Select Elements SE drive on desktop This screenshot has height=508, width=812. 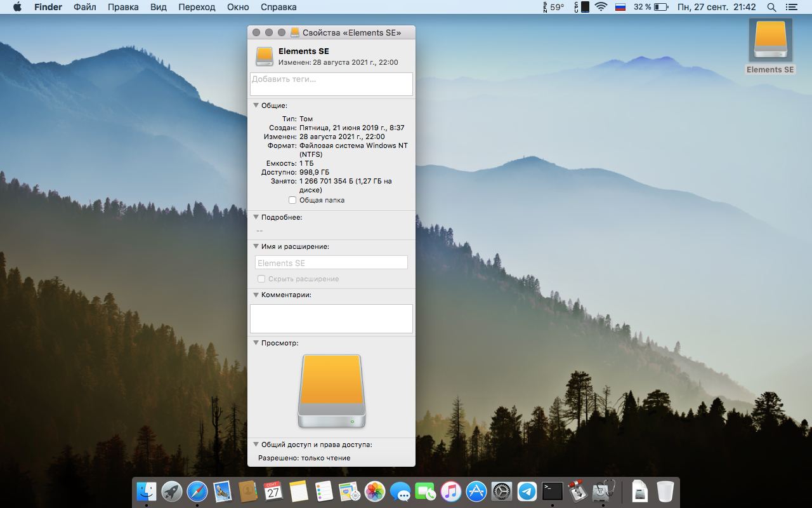click(x=770, y=46)
